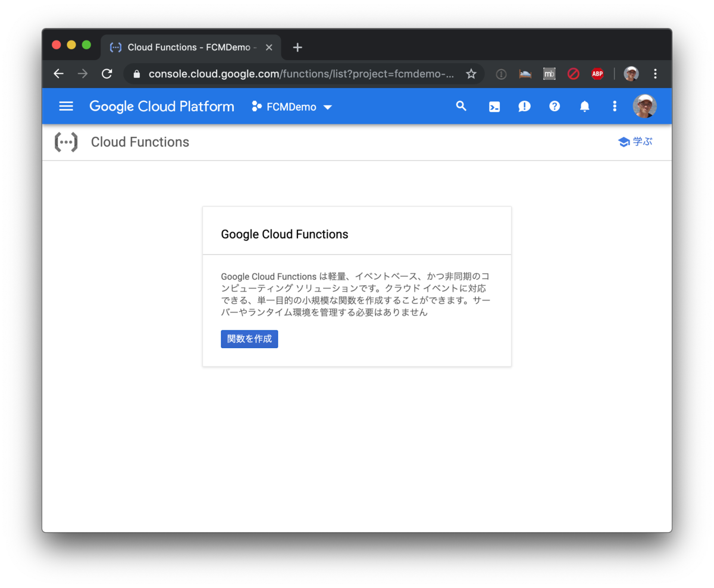Click the Google Cloud Platform logo
714x588 pixels.
coord(162,107)
